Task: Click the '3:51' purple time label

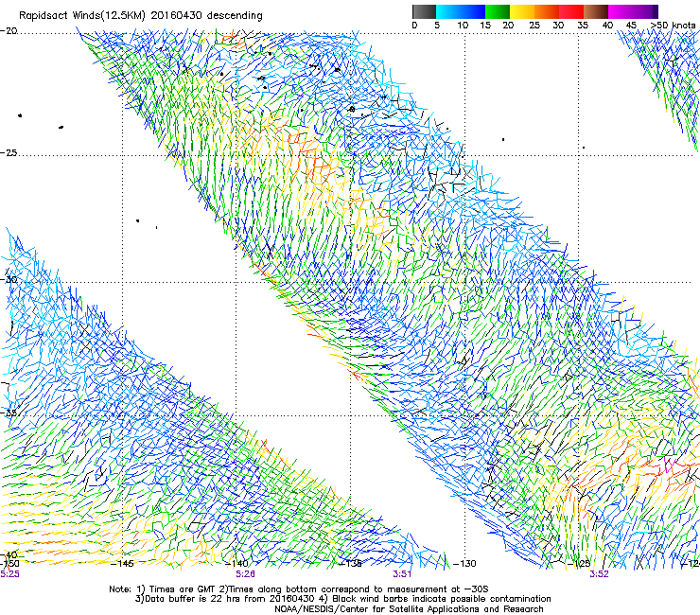Action: 402,574
